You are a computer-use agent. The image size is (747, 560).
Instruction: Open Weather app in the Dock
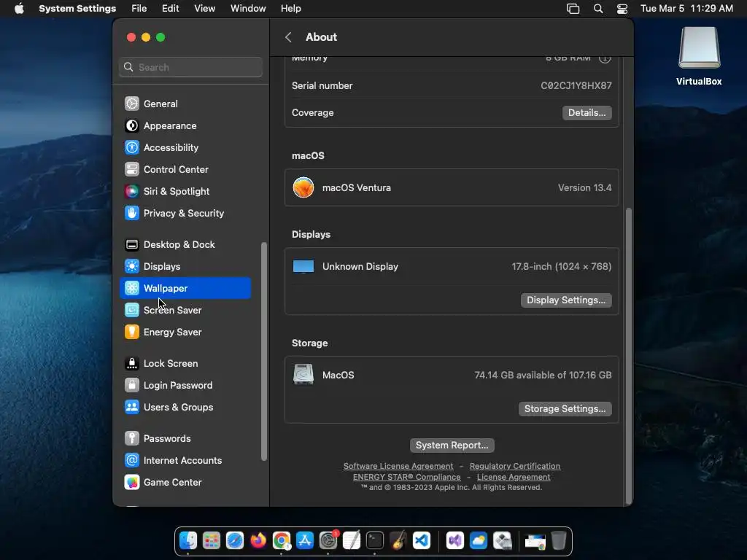[x=479, y=540]
